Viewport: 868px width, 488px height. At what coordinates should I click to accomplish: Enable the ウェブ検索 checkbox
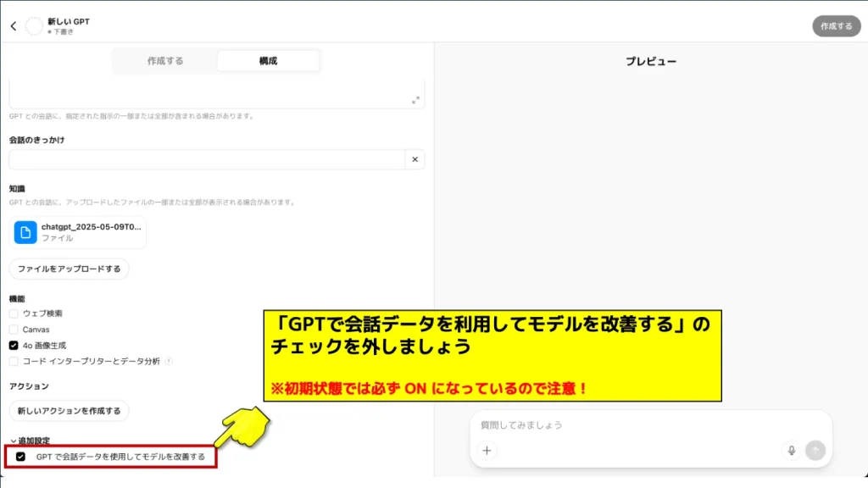click(14, 313)
